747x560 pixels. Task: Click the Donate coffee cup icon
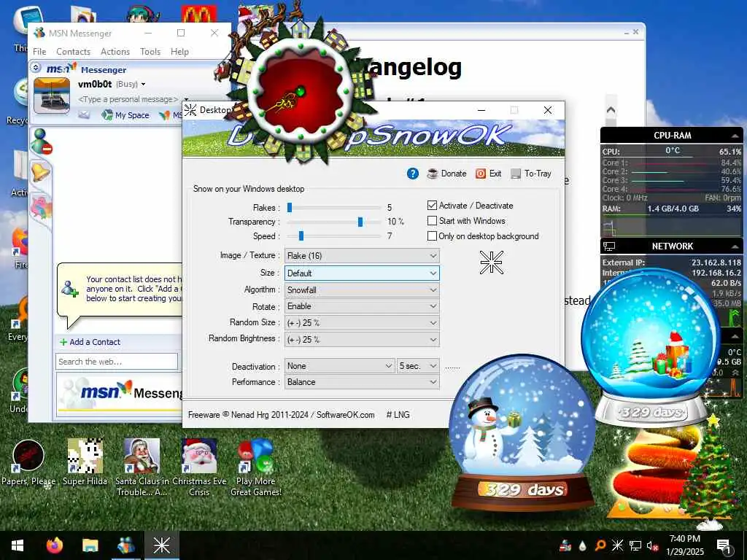432,174
